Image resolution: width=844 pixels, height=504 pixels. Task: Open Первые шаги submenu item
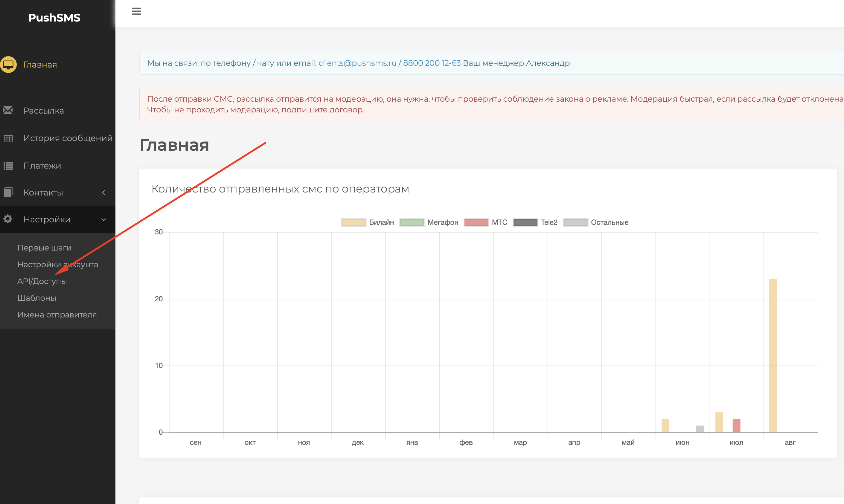pyautogui.click(x=45, y=248)
